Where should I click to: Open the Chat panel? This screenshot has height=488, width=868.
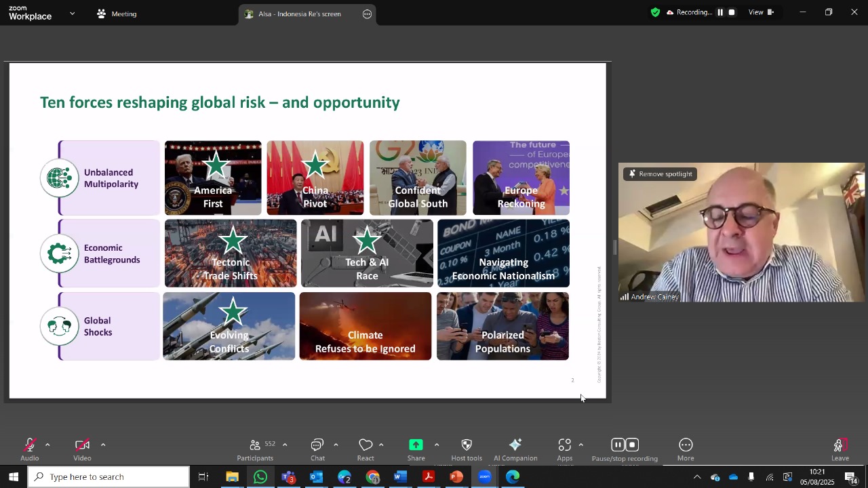(x=317, y=450)
